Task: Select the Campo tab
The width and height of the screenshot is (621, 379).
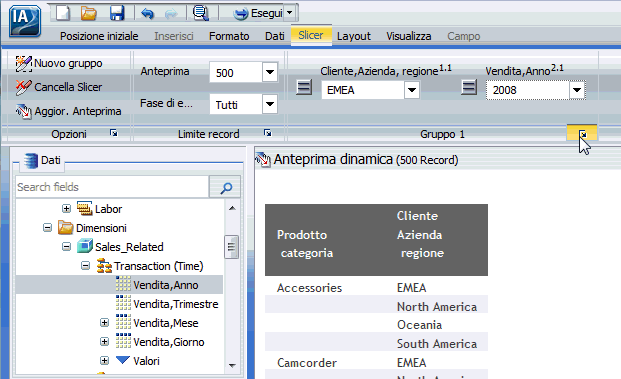Action: click(x=463, y=36)
